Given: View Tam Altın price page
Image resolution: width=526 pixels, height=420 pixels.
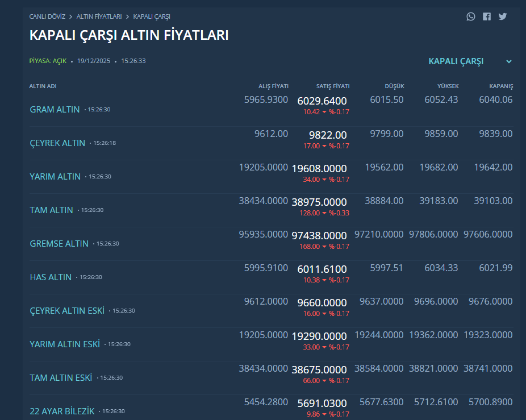Looking at the screenshot, I should (x=51, y=210).
